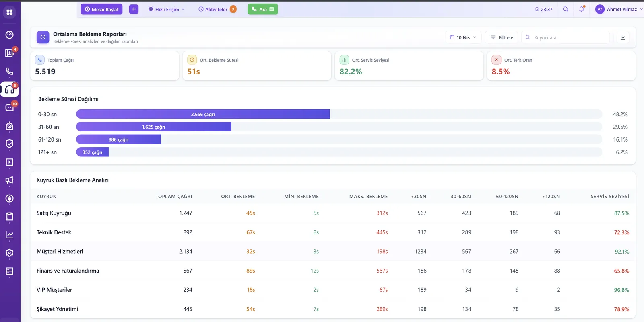Screen dimensions: 644x322
Task: Click the 0-30 sn distribution bar
Action: pos(203,114)
